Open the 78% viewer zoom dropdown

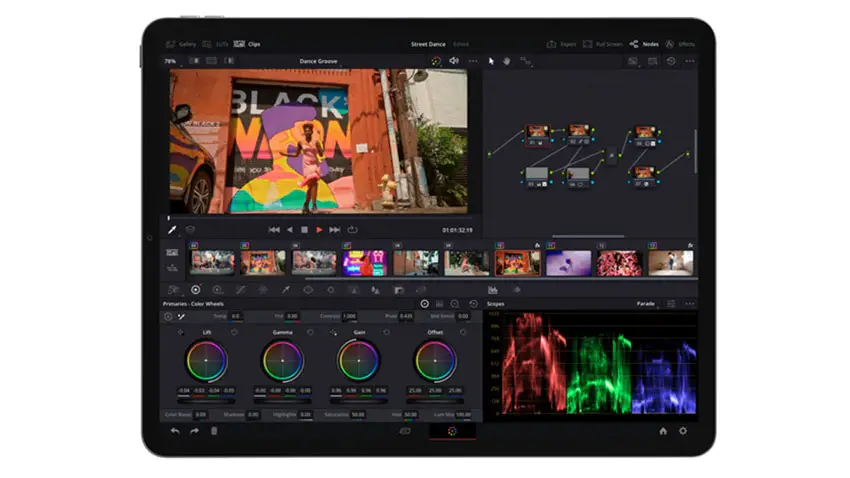click(x=171, y=61)
